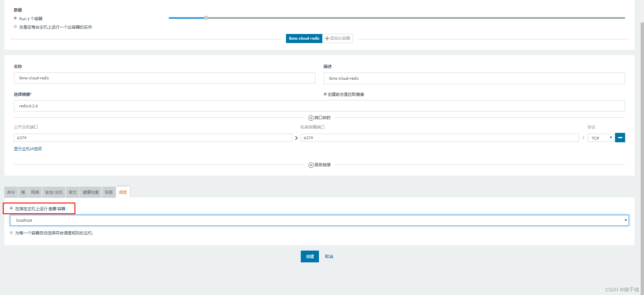Viewport: 644px width, 295px height.
Task: Select 总是在每台主机上运行 radio option
Action: click(x=15, y=27)
